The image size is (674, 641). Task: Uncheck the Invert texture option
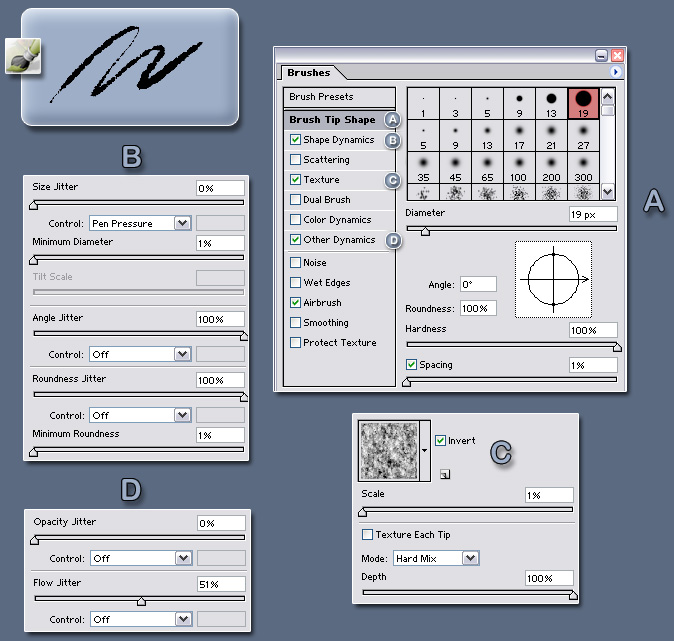(x=441, y=440)
